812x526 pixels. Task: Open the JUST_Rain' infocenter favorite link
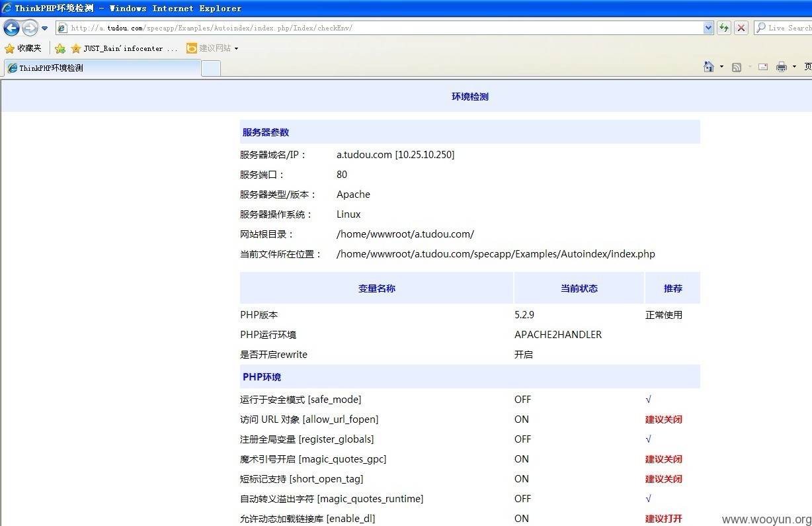124,48
